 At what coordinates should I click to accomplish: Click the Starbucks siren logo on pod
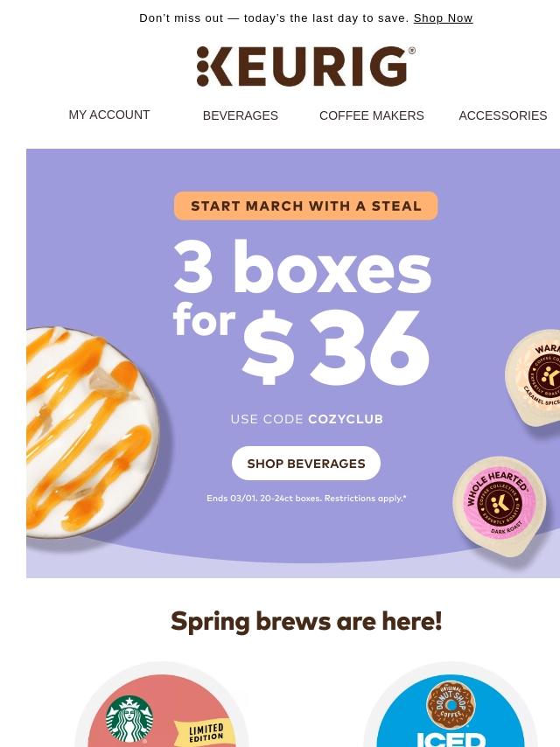(129, 719)
